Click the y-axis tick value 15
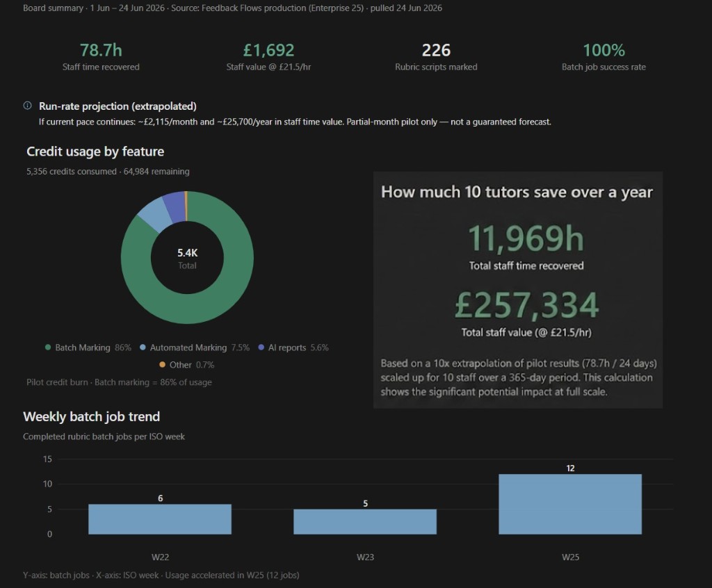712x588 pixels. tap(47, 459)
